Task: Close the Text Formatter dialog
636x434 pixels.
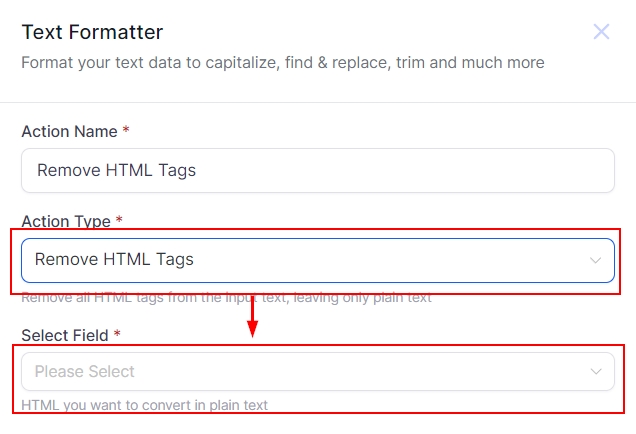Action: click(601, 32)
